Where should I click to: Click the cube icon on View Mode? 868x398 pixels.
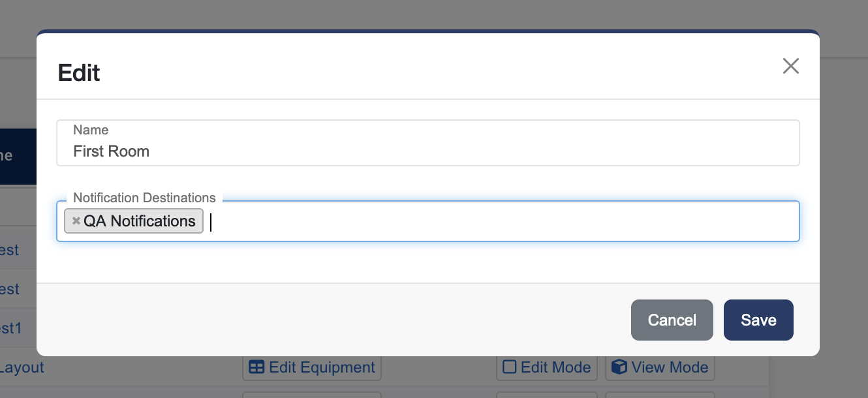[619, 367]
